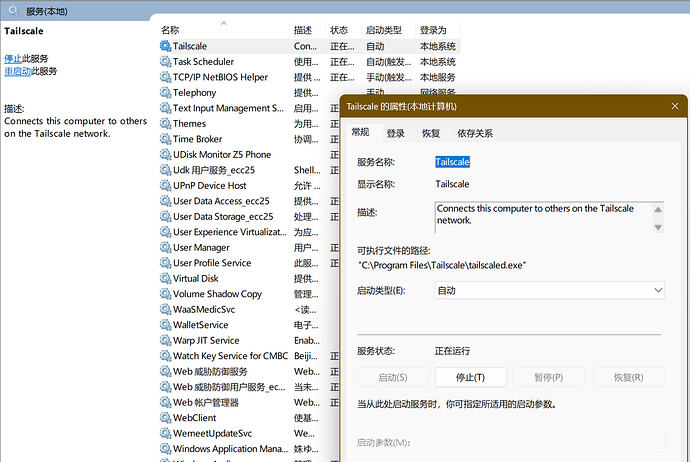690x462 pixels.
Task: Switch to the 依存关系 tab
Action: coord(475,133)
